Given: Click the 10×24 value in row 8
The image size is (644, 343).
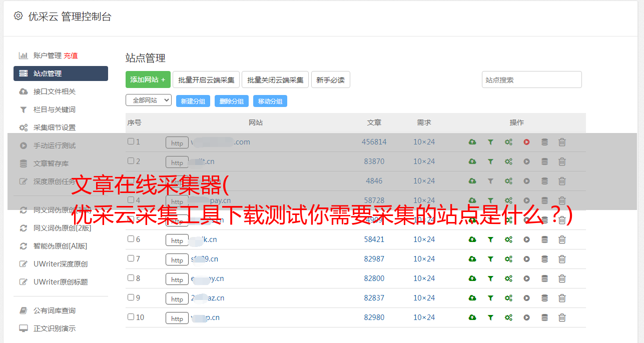Looking at the screenshot, I should click(424, 278).
